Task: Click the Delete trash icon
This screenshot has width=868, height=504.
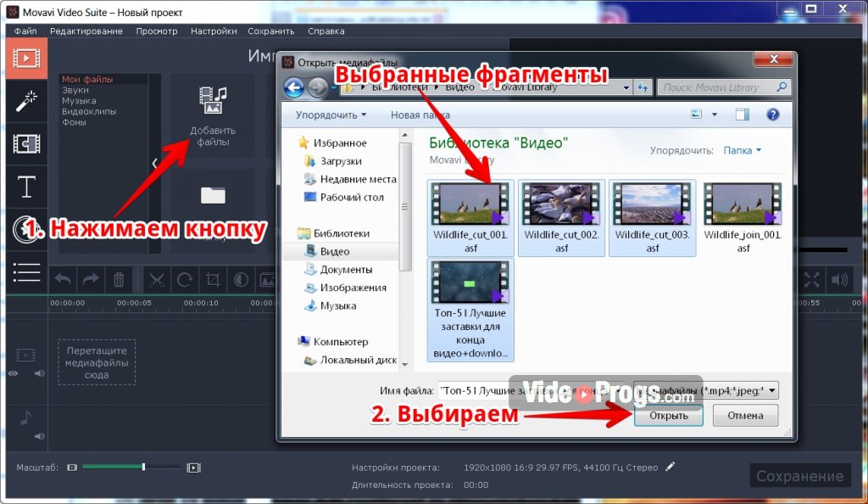Action: tap(119, 280)
